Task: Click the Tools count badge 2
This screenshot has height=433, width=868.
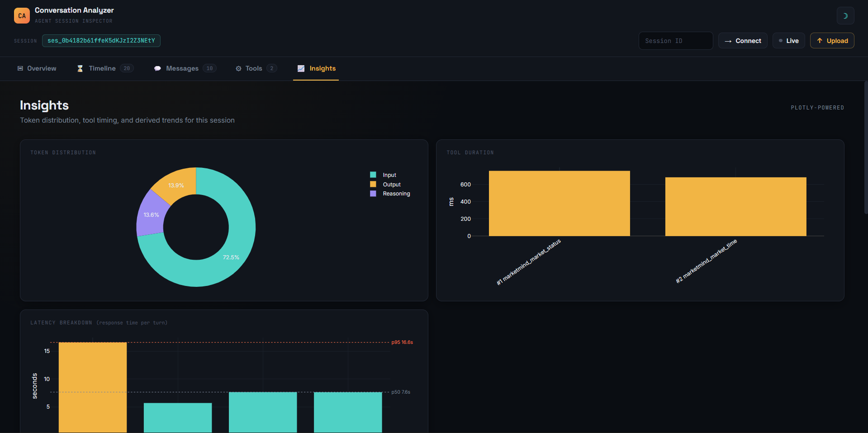Action: coord(271,68)
